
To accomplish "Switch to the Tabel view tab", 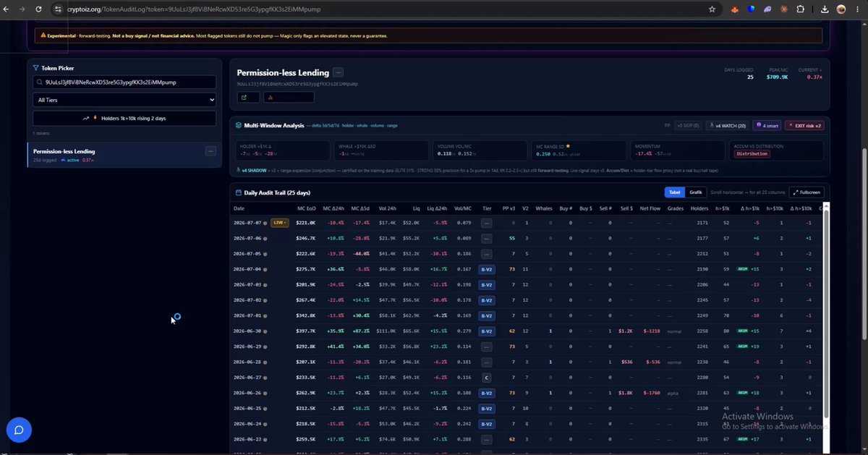I will pyautogui.click(x=673, y=192).
